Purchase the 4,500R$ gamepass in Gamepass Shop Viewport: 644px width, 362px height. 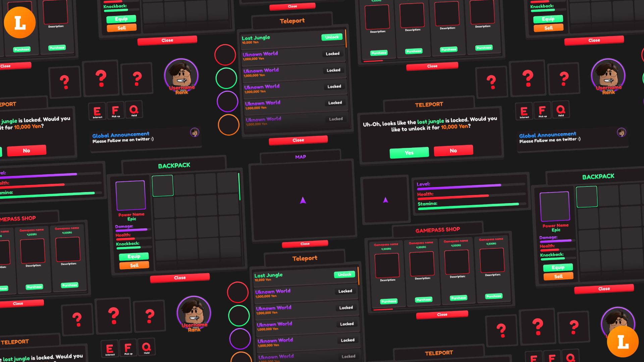[388, 301]
